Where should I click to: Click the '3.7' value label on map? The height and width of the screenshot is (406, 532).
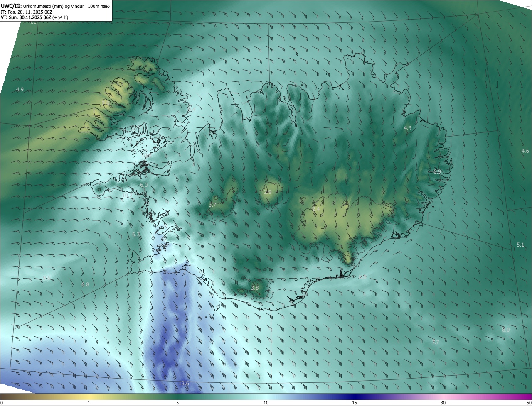212,205
